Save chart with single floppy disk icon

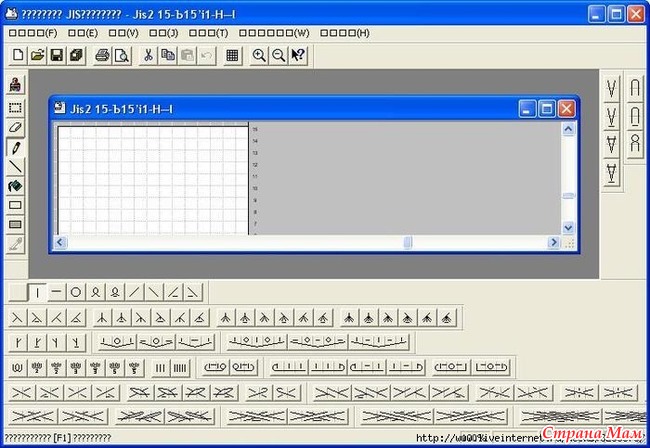point(57,55)
